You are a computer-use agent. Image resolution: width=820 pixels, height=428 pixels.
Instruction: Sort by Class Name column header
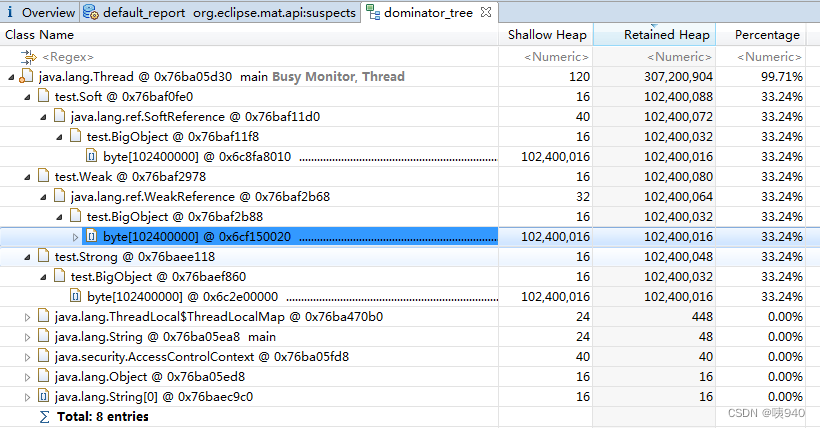[249, 35]
